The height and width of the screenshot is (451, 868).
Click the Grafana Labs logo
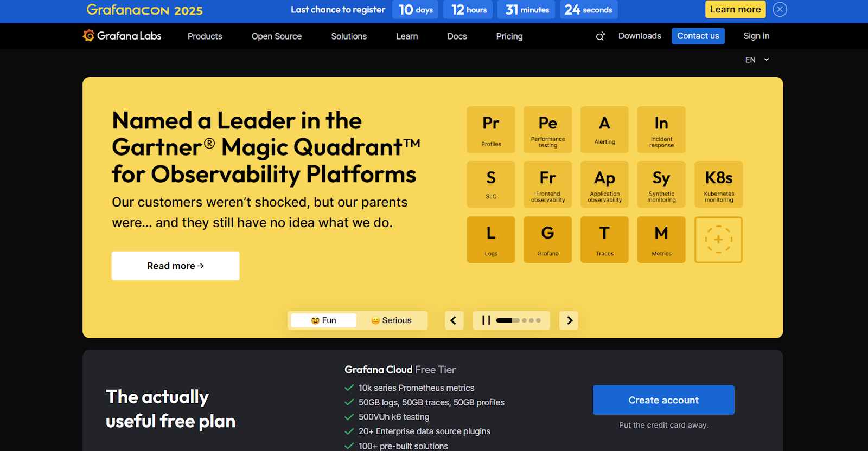122,36
